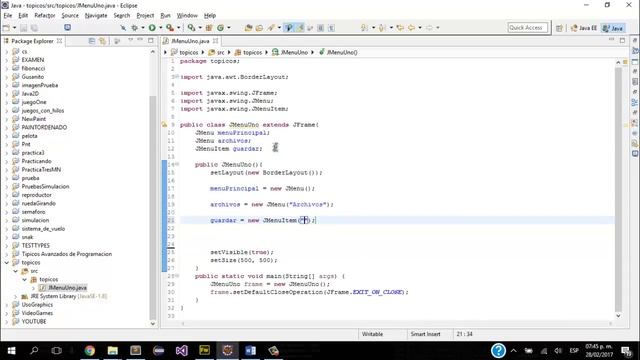Click the Save All toolbar icon
Screen dimensions: 640x360
pyautogui.click(x=34, y=28)
